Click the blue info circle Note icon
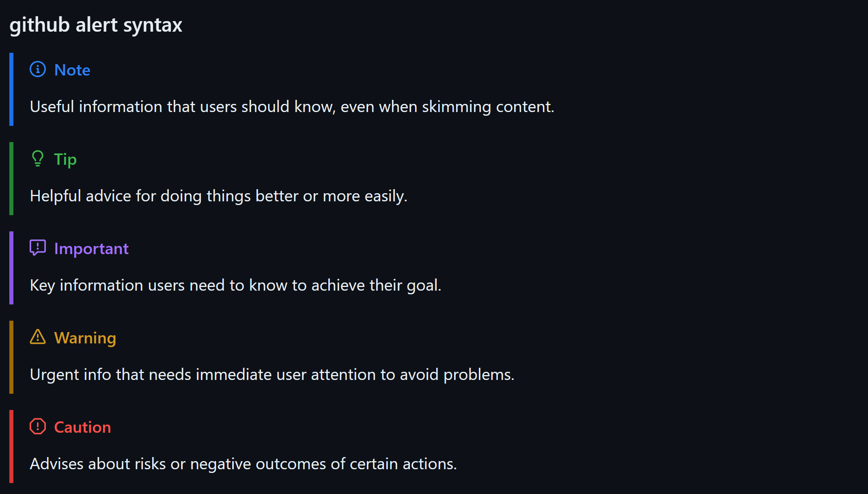The height and width of the screenshot is (494, 868). tap(38, 69)
